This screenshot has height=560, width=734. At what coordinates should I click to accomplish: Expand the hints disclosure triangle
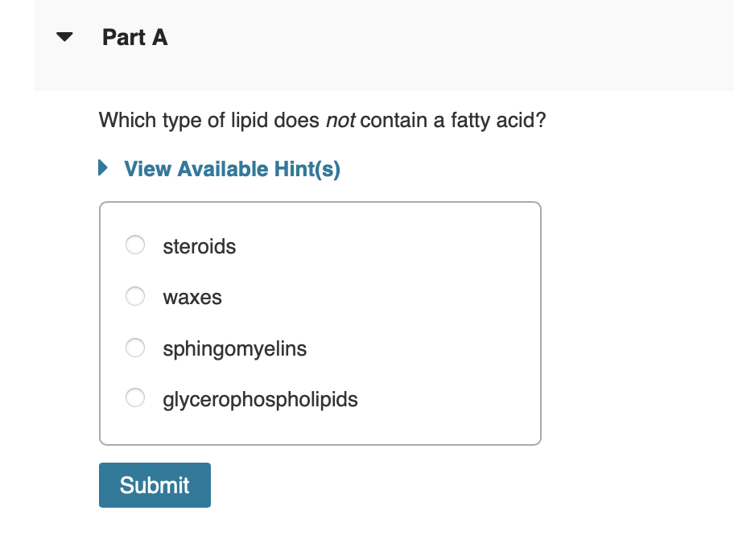pyautogui.click(x=102, y=169)
